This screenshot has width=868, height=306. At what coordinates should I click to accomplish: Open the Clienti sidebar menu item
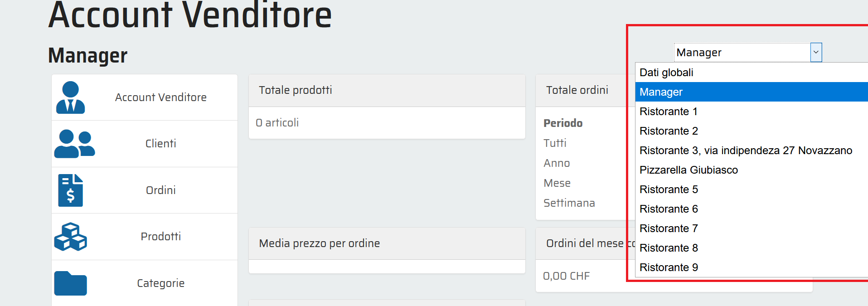[x=160, y=144]
